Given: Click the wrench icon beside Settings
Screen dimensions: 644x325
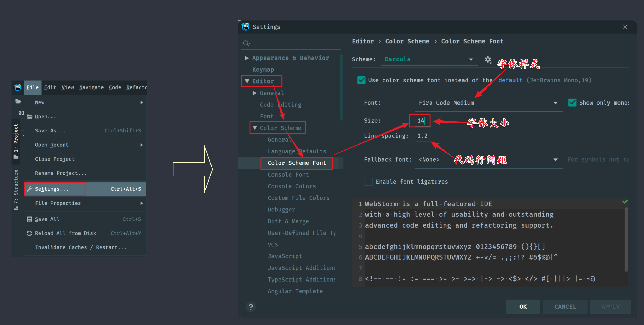Looking at the screenshot, I should click(29, 189).
